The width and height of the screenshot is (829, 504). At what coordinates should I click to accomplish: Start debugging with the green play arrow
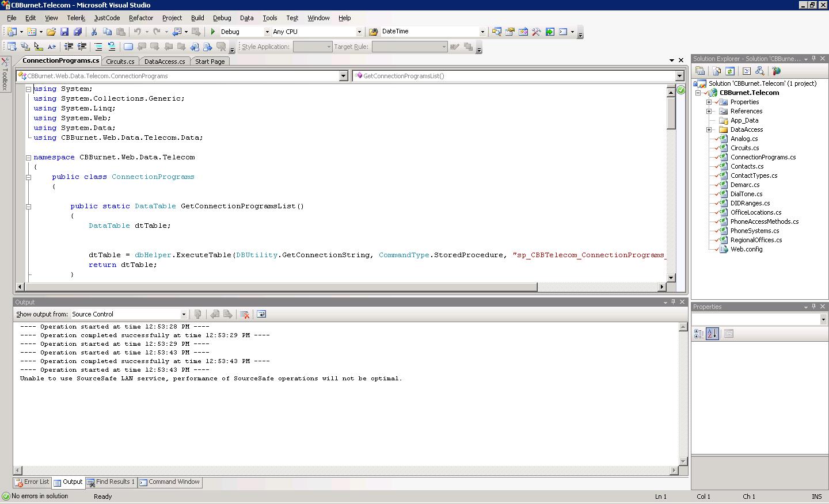(x=213, y=32)
